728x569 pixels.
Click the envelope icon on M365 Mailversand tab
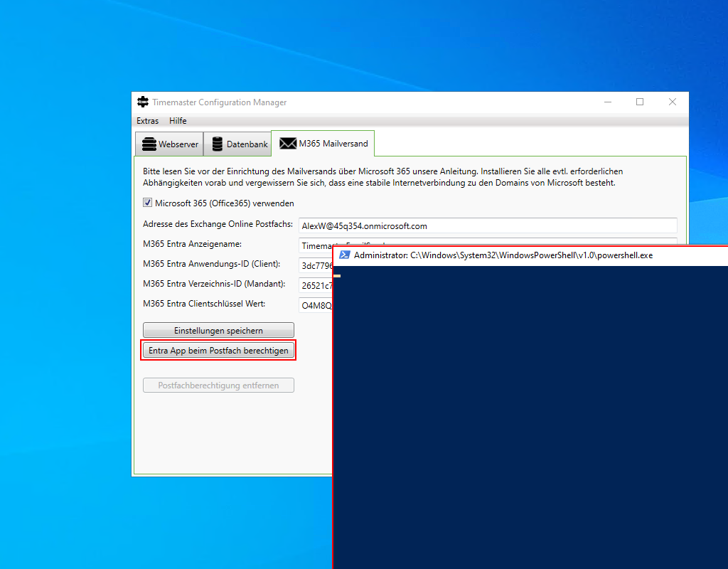pyautogui.click(x=287, y=144)
